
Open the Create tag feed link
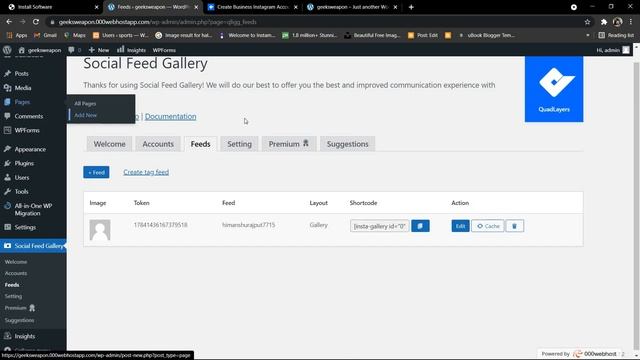[x=146, y=172]
